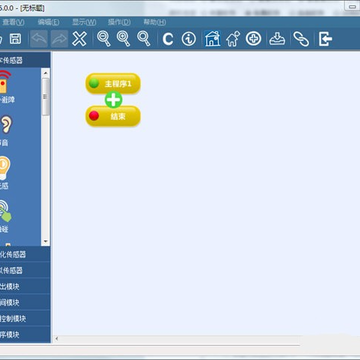Open the 操作(D) menu

pos(119,22)
